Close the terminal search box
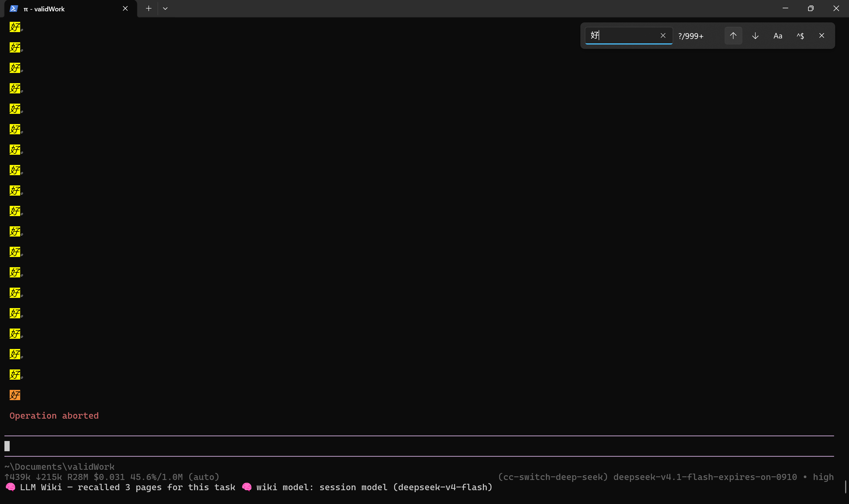The width and height of the screenshot is (849, 504). (x=821, y=36)
